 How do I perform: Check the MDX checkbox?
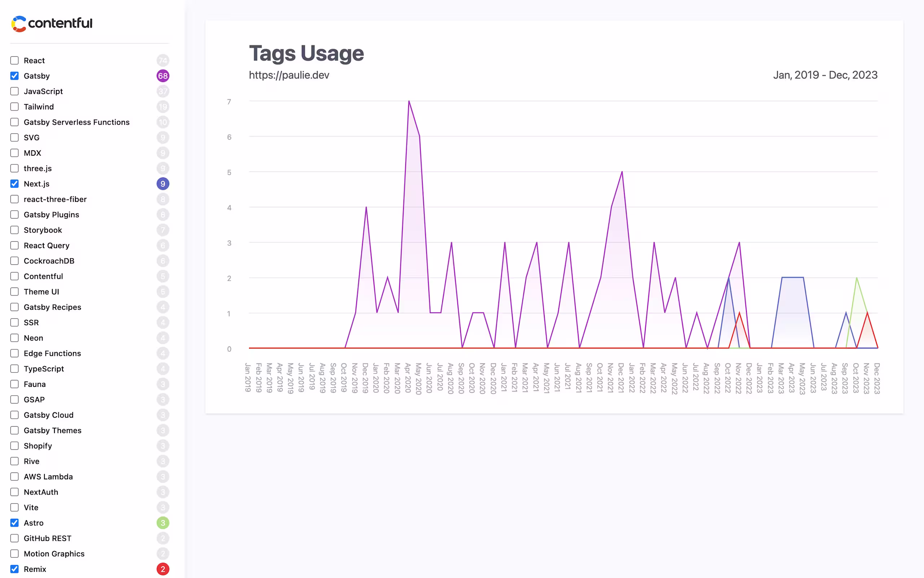[x=14, y=153]
